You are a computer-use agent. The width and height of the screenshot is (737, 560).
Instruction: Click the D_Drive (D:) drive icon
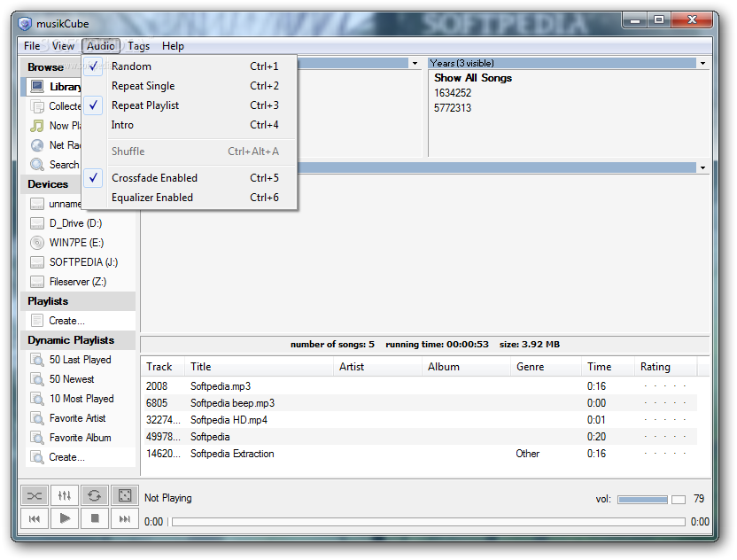pos(37,223)
